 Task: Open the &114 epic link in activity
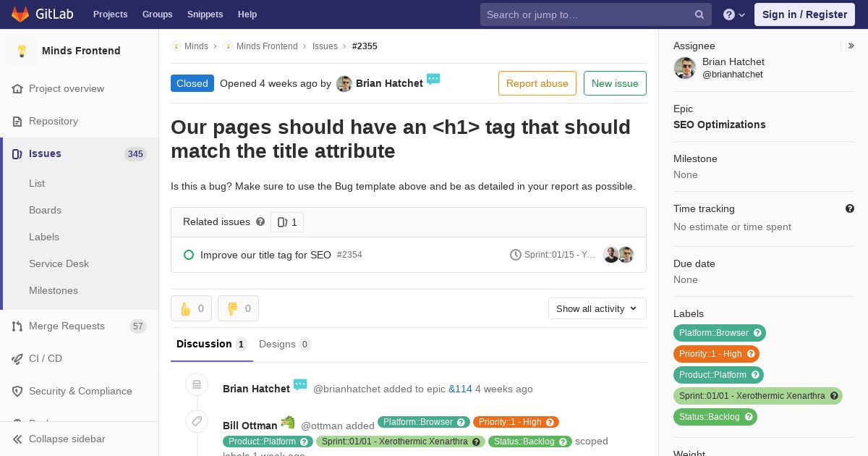460,389
